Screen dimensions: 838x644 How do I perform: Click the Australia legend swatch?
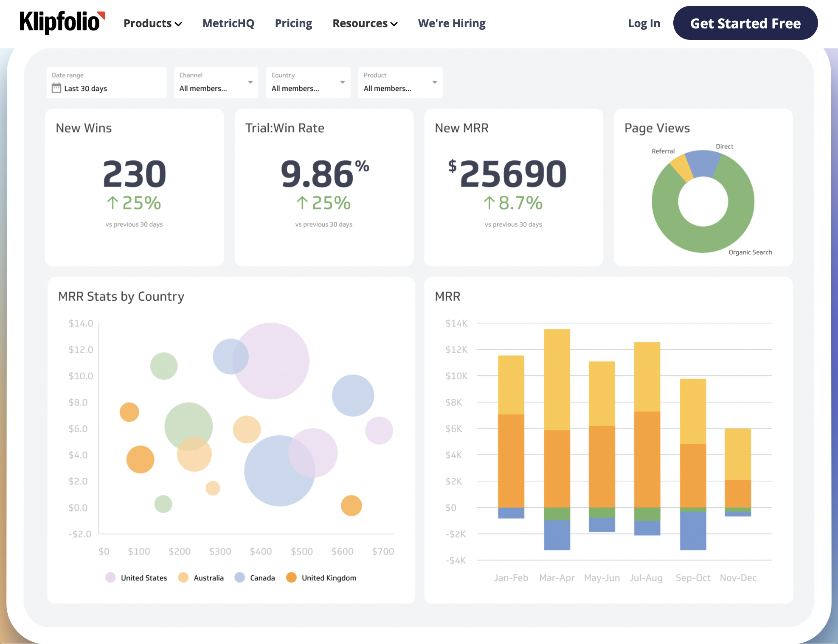coord(183,577)
